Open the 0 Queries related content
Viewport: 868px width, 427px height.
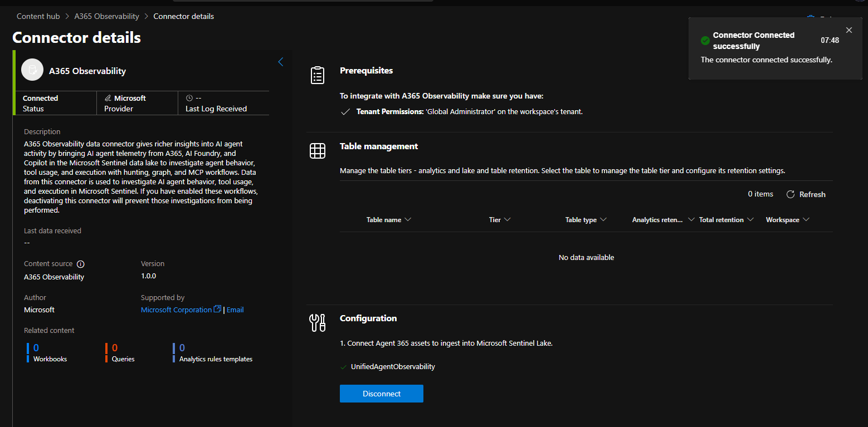tap(120, 353)
